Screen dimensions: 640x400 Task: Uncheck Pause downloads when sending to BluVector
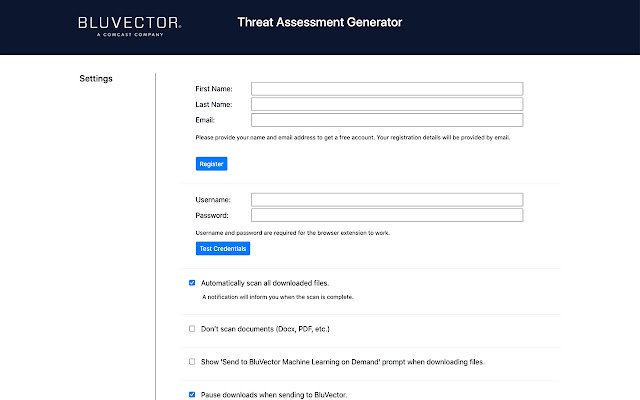click(192, 394)
